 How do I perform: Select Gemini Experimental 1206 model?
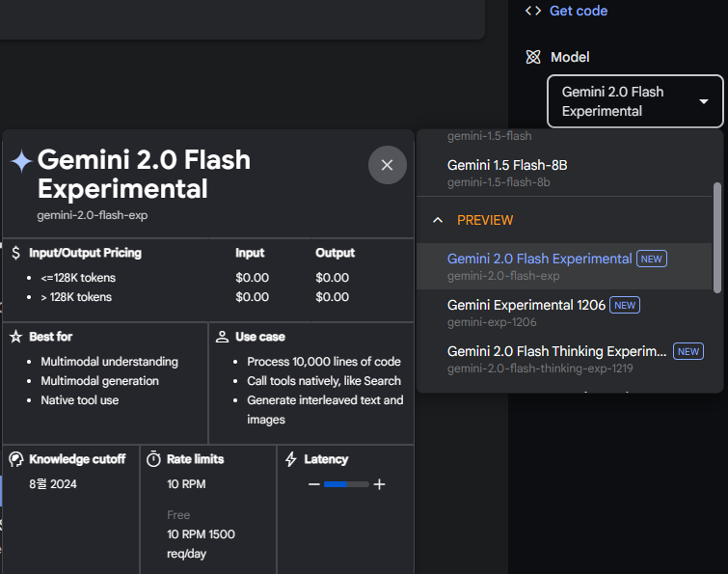tap(564, 313)
